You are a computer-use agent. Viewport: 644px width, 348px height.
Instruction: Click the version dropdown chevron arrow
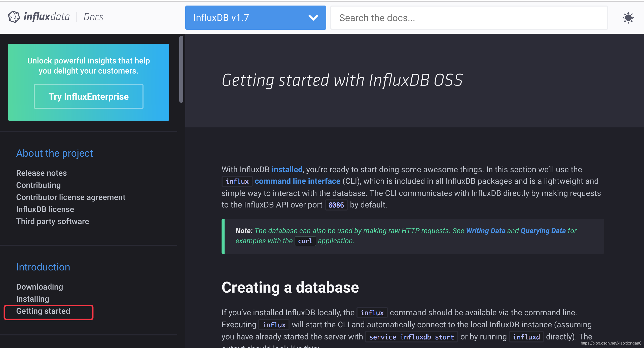313,18
